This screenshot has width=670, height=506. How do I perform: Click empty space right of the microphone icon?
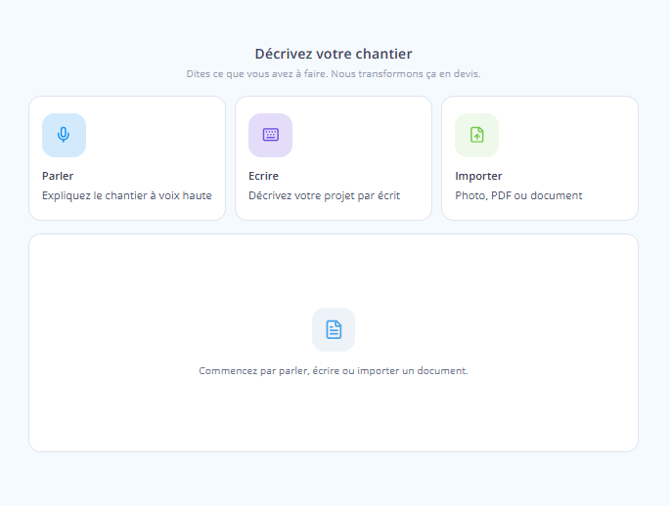pos(150,135)
